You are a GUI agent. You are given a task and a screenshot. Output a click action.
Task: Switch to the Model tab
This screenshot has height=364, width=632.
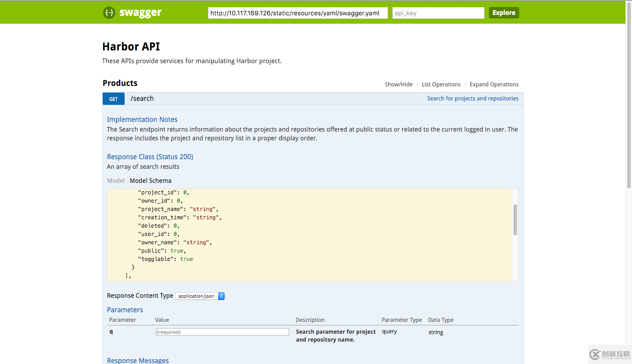(x=115, y=180)
